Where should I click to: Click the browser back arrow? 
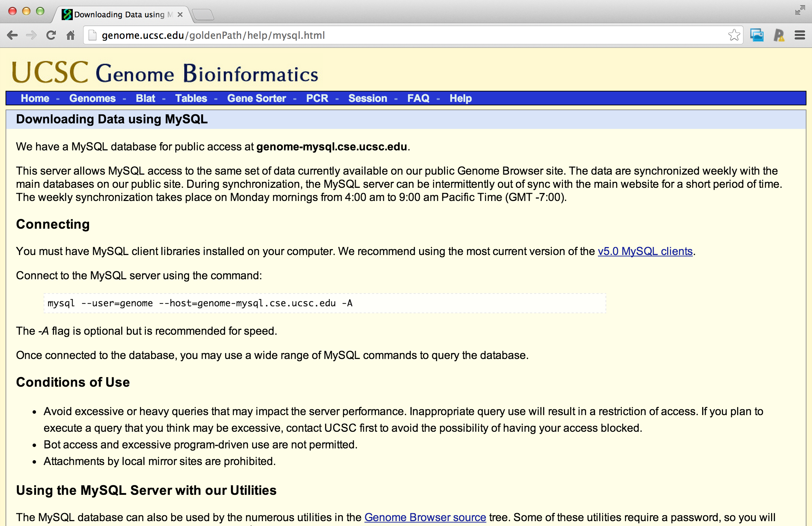pos(12,35)
